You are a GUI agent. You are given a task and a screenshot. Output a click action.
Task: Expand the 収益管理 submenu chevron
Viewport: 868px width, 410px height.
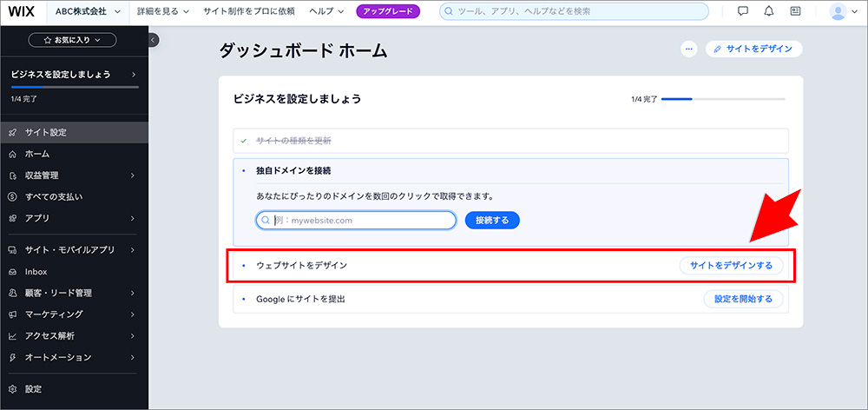[133, 175]
